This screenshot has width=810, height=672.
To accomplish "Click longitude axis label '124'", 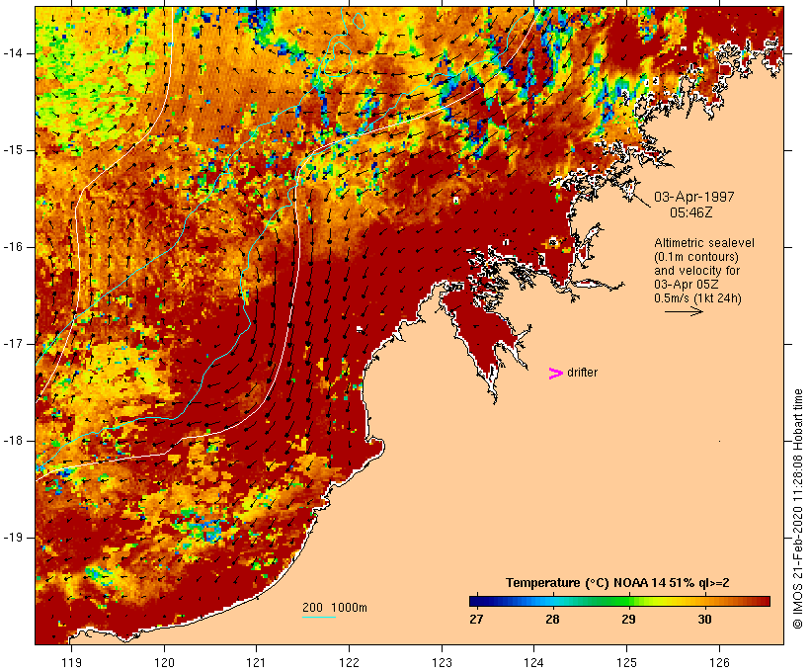I will 534,662.
